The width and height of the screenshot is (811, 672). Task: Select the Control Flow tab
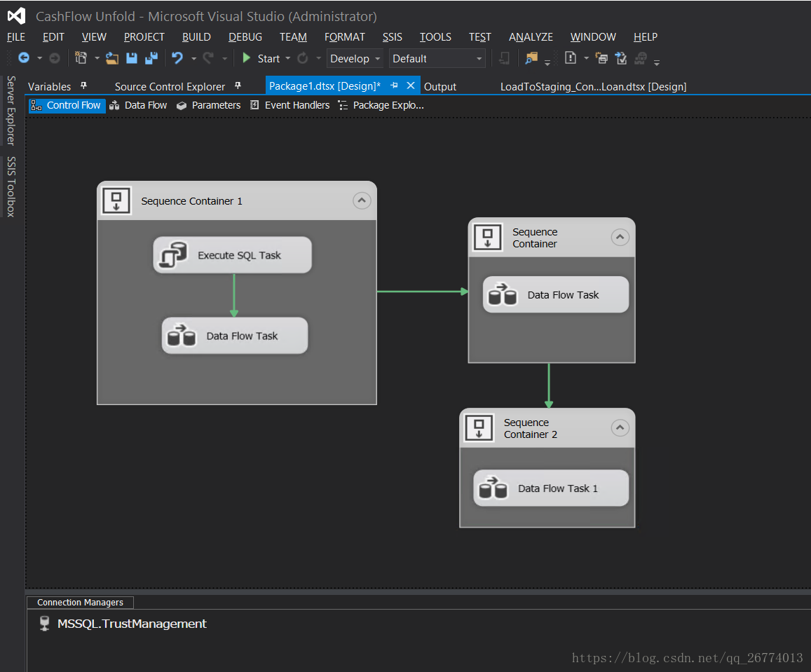(67, 105)
